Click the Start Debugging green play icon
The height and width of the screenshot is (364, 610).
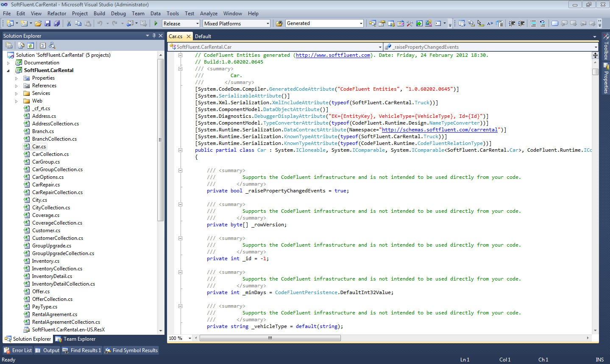(156, 23)
